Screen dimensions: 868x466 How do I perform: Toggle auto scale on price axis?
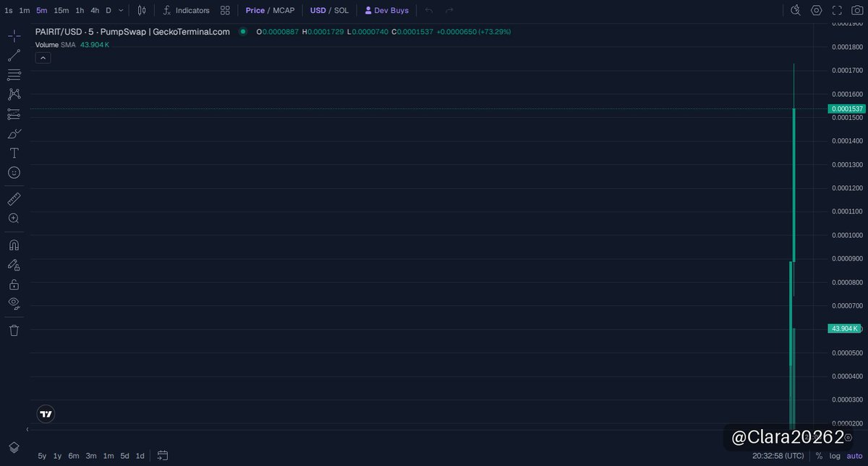point(854,456)
